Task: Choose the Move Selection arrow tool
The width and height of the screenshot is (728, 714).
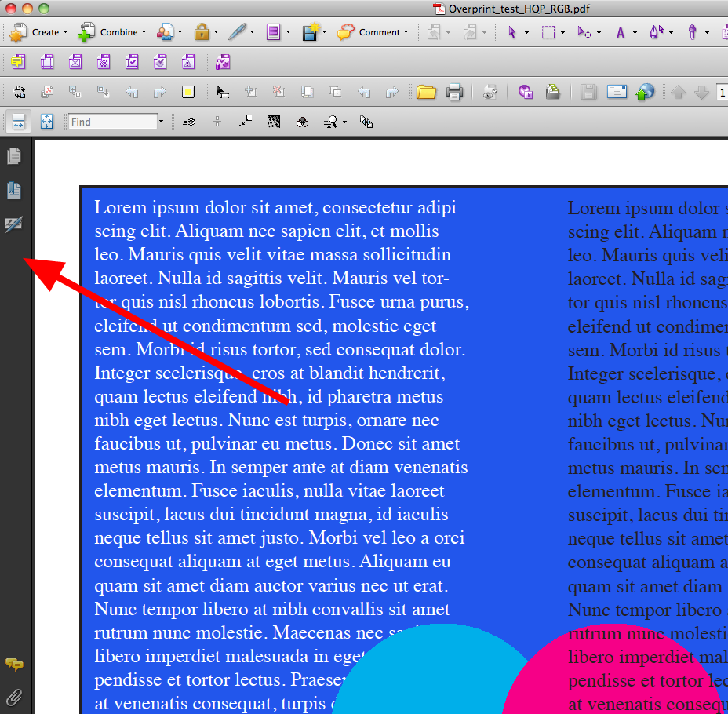Action: coord(584,32)
